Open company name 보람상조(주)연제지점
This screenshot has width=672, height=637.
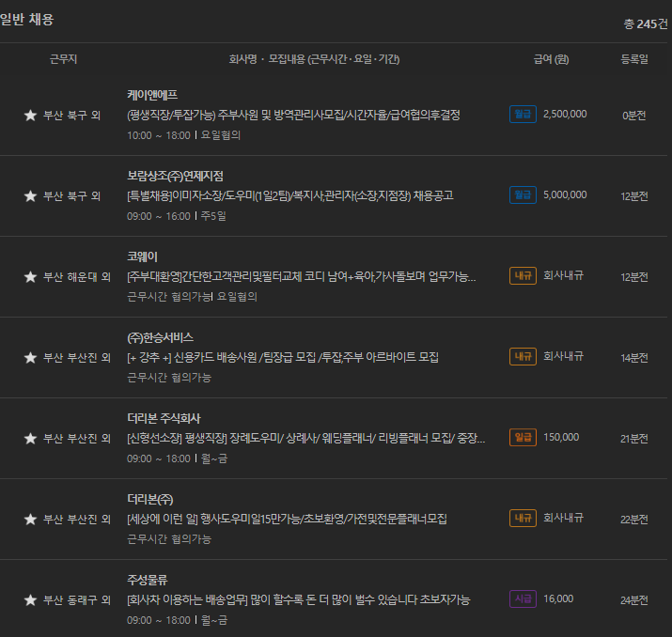(x=175, y=176)
